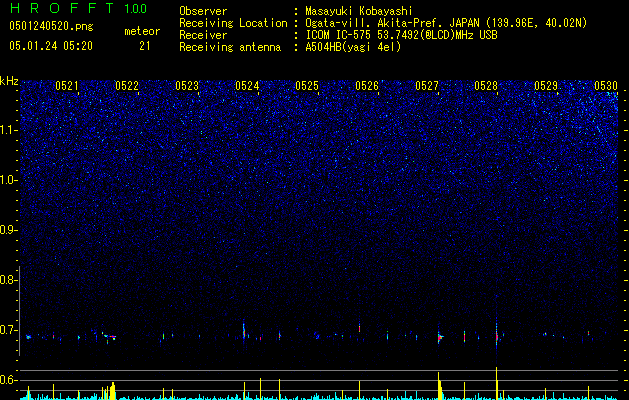This screenshot has height=400, width=629.
Task: Click the 0526 time marker
Action: [x=367, y=86]
